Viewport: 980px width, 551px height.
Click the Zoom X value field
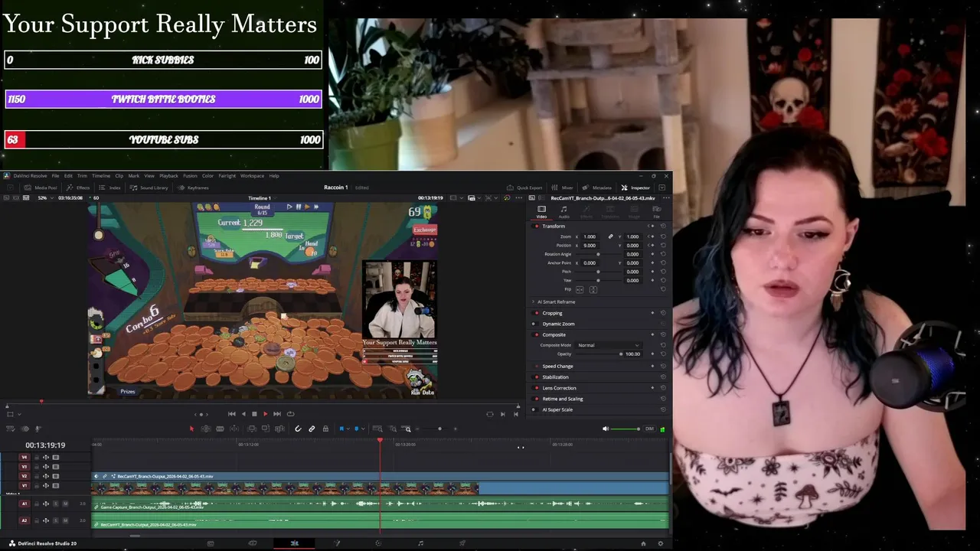pyautogui.click(x=590, y=236)
